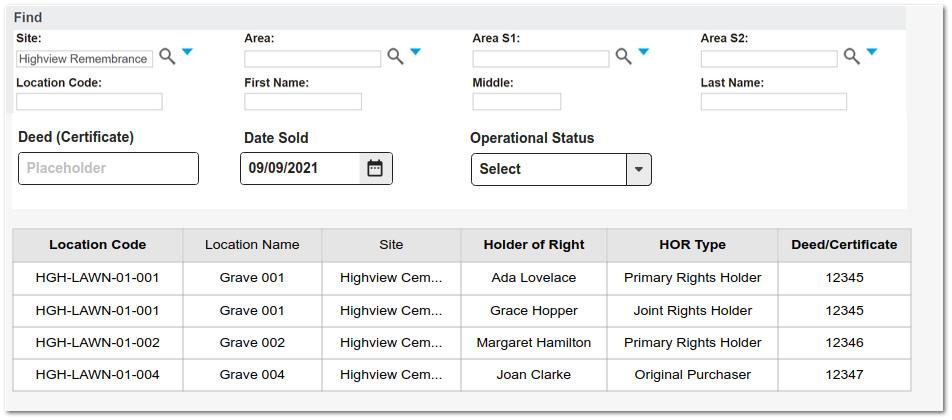Click Primary Rights Holder in Margaret Hamilton row
This screenshot has width=952, height=420.
692,343
